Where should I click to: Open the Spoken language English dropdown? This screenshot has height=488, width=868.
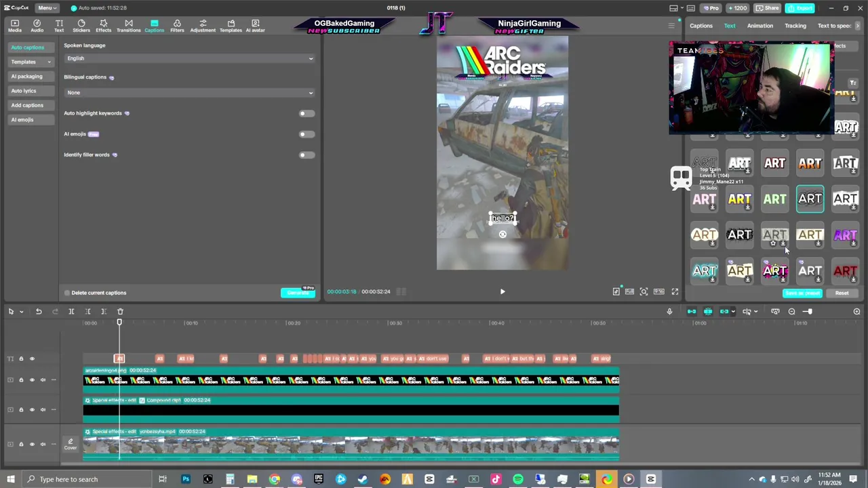point(189,58)
